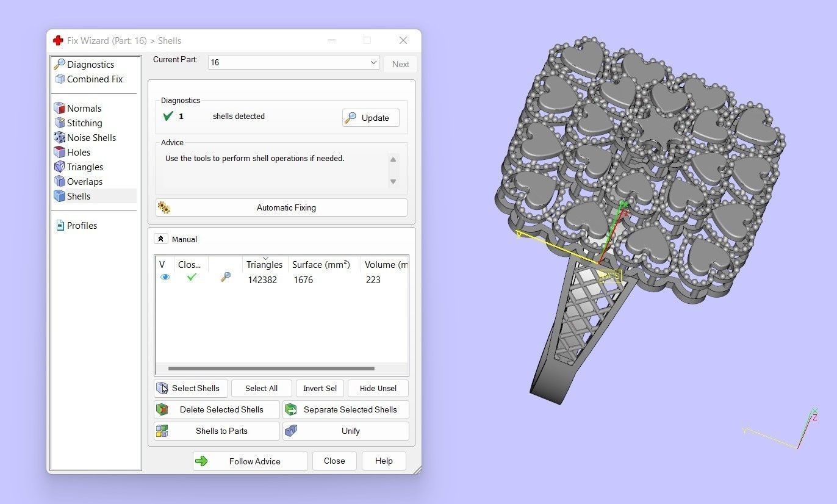The image size is (837, 504).
Task: Open the Current Part dropdown
Action: coord(294,62)
